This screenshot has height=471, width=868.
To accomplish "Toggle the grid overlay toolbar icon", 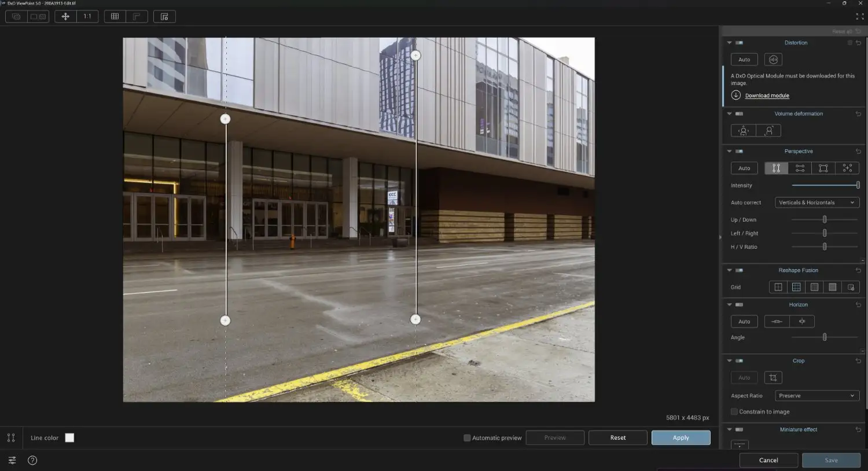I will pos(114,16).
